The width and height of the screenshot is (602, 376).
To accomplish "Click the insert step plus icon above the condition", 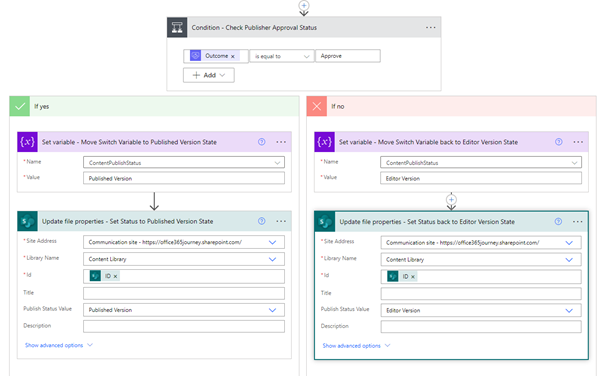I will click(x=304, y=5).
